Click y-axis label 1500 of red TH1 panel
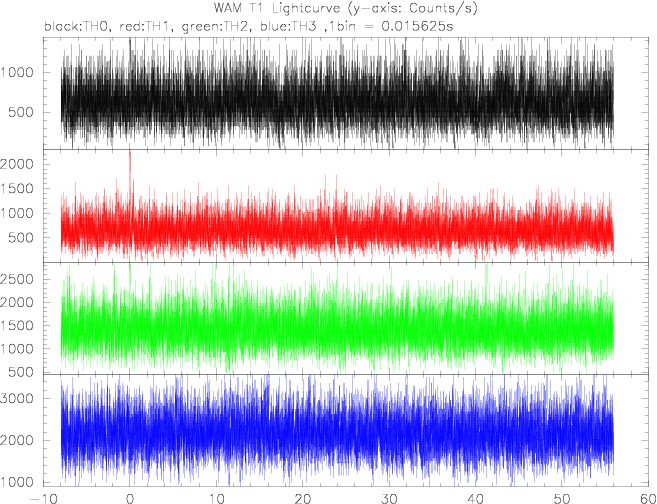Screen dimensions: 657x504 (x=16, y=189)
